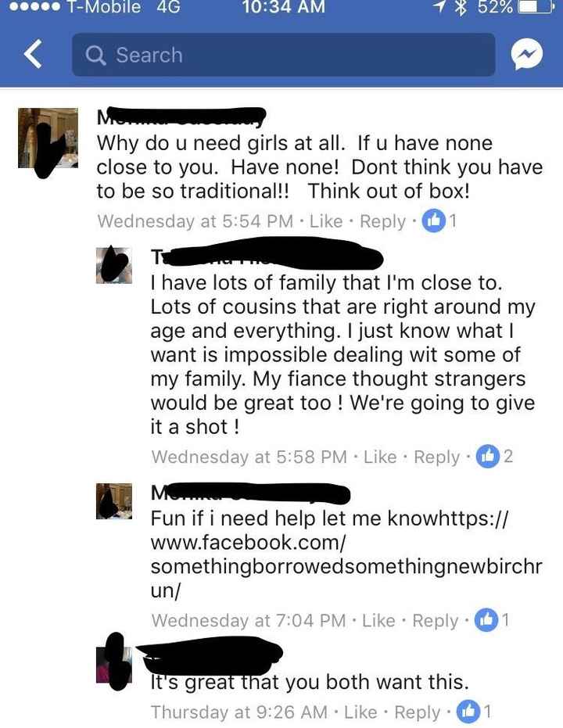Like the "lots of family" reply
The width and height of the screenshot is (563, 728).
click(380, 457)
